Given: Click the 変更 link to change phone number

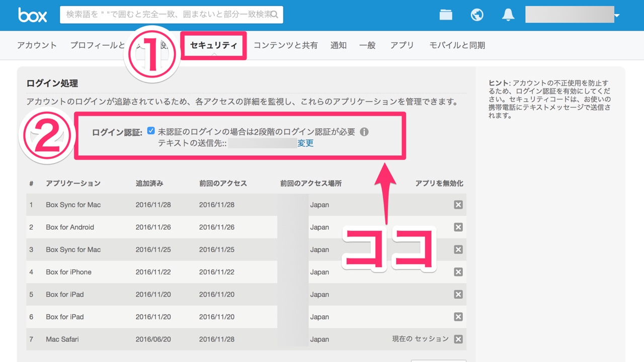Looking at the screenshot, I should tap(305, 143).
